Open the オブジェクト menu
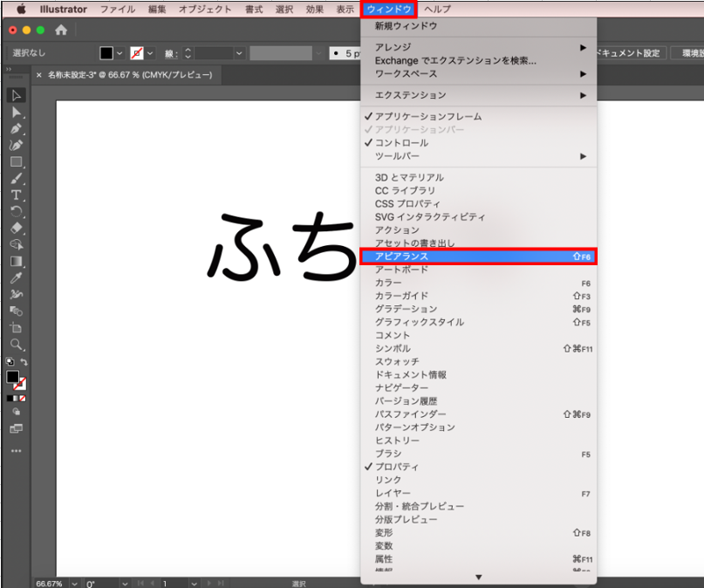Viewport: 704px width, 588px height. click(x=205, y=9)
